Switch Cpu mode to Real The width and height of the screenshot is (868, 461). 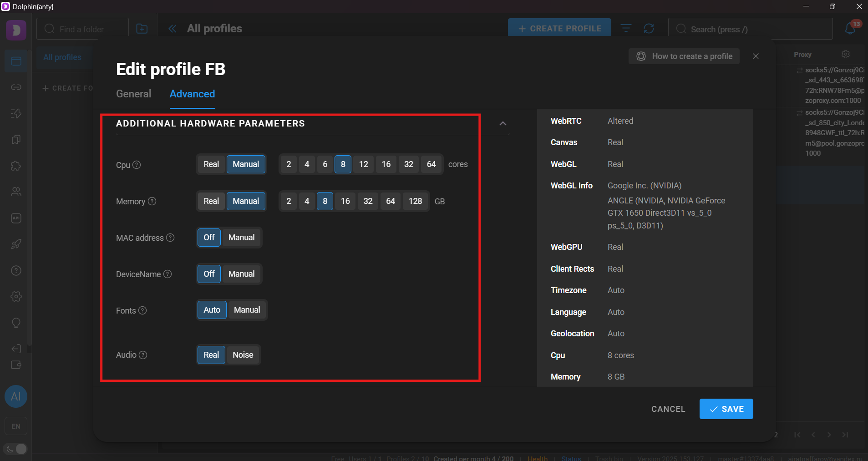point(211,164)
